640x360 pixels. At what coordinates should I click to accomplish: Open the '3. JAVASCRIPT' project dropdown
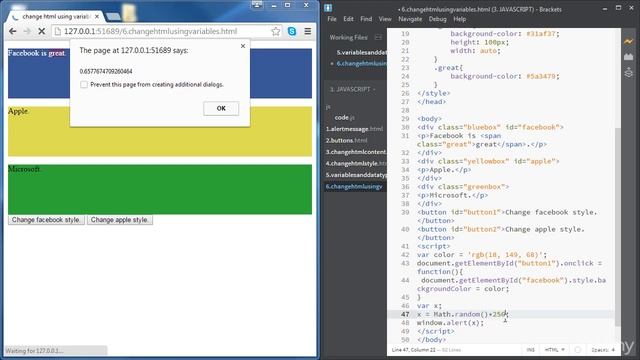pyautogui.click(x=352, y=89)
